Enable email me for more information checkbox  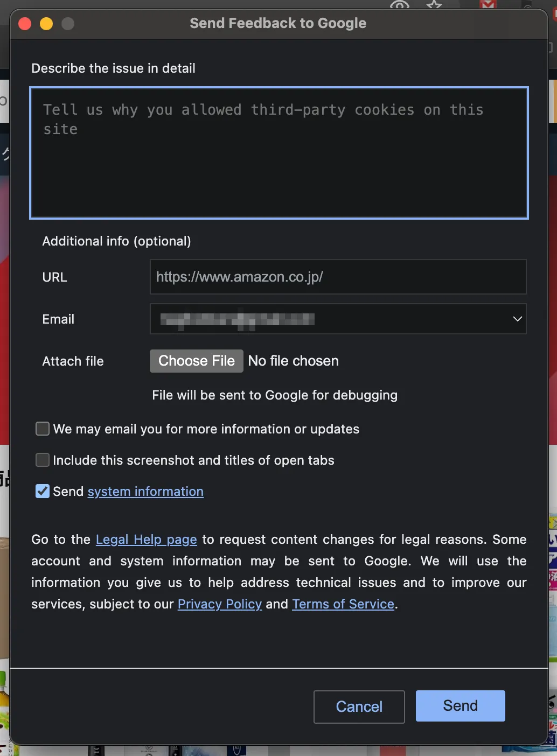(x=43, y=429)
